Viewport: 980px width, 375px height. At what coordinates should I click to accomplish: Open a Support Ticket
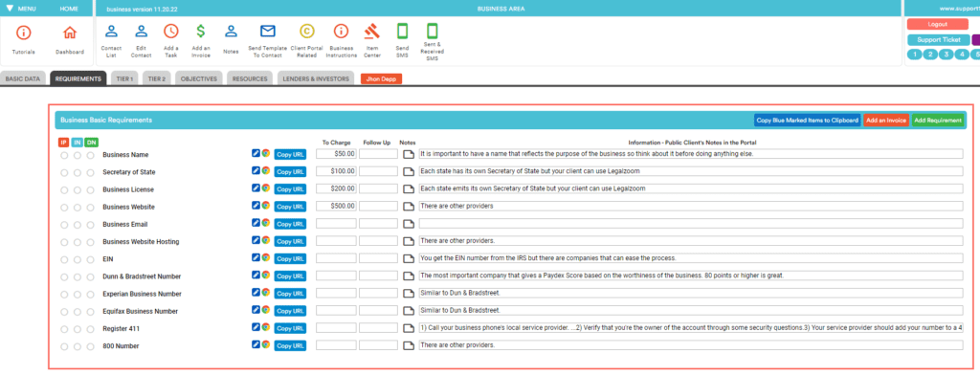(x=938, y=39)
